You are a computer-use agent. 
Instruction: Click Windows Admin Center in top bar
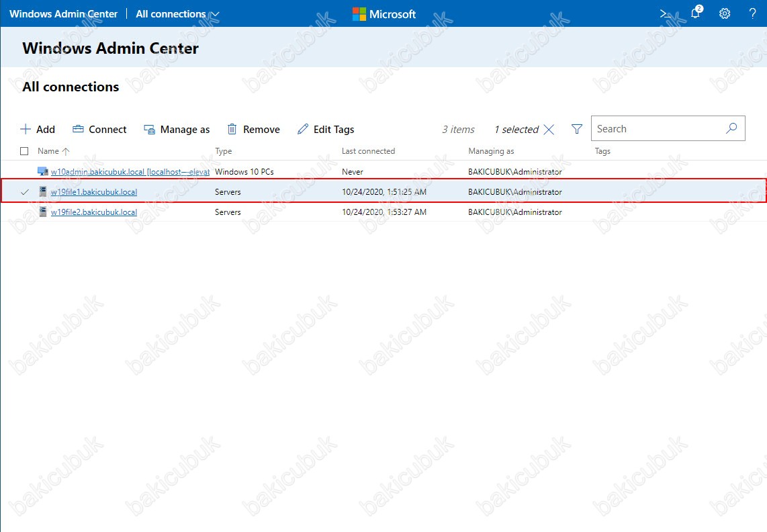coord(64,13)
